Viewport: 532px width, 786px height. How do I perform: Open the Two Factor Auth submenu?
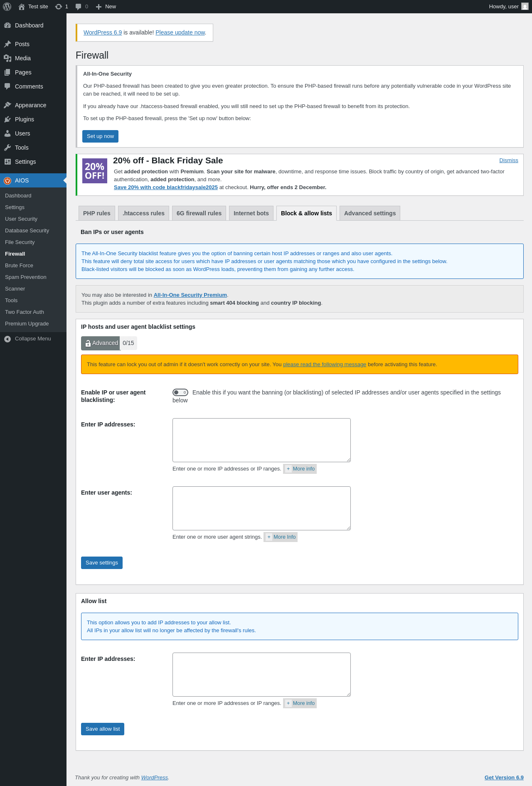[x=33, y=312]
